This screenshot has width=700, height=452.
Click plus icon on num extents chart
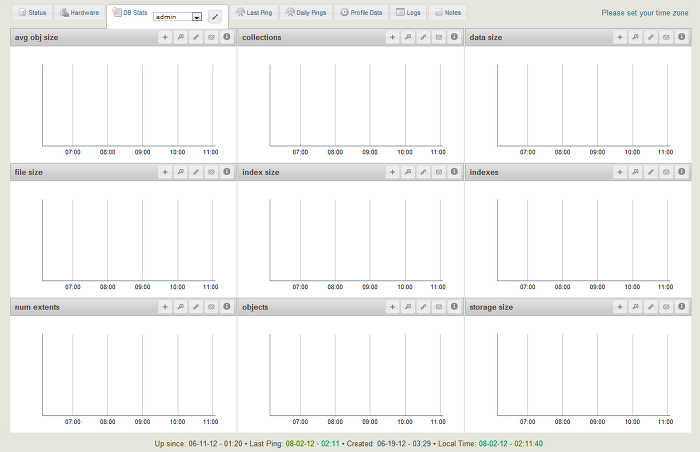click(165, 307)
